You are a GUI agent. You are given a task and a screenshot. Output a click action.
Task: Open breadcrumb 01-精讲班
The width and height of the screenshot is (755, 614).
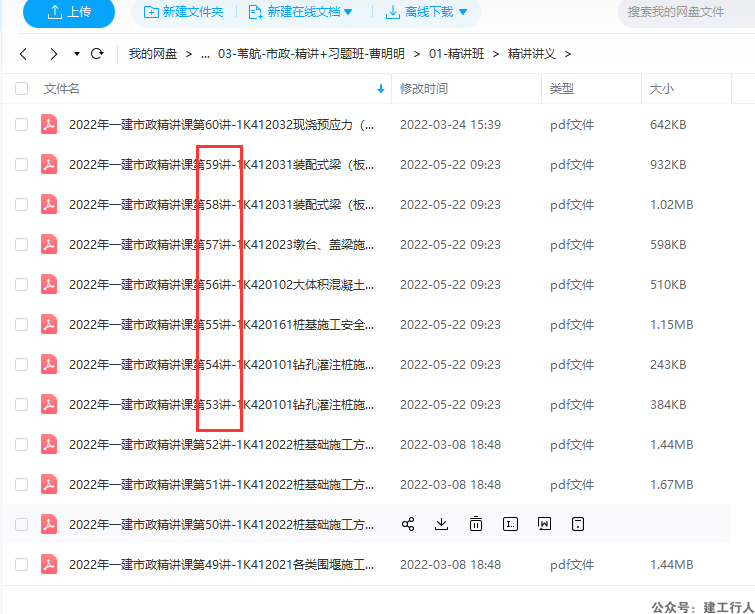[456, 53]
